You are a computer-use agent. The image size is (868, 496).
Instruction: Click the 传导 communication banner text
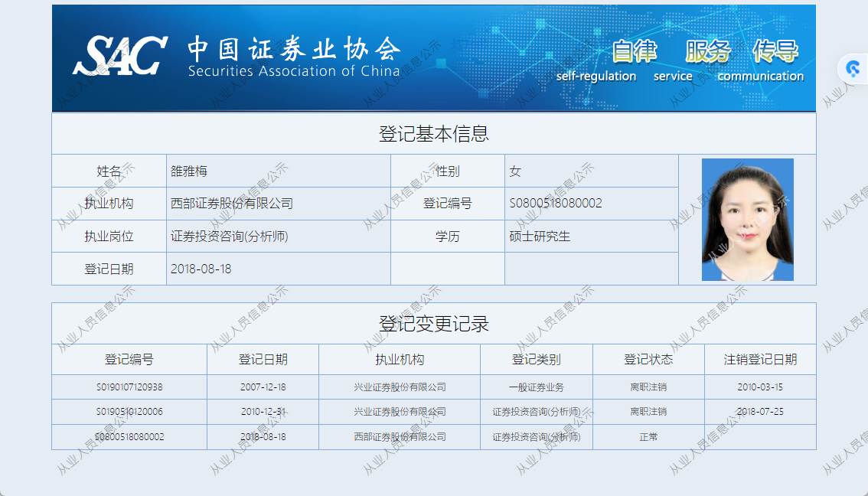pyautogui.click(x=761, y=61)
